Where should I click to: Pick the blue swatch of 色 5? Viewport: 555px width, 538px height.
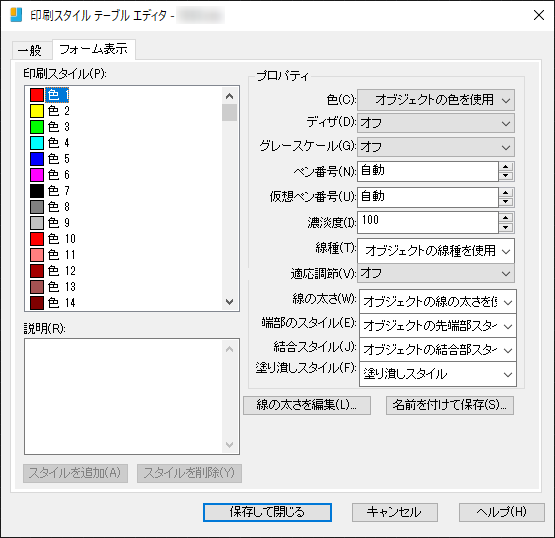[37, 159]
